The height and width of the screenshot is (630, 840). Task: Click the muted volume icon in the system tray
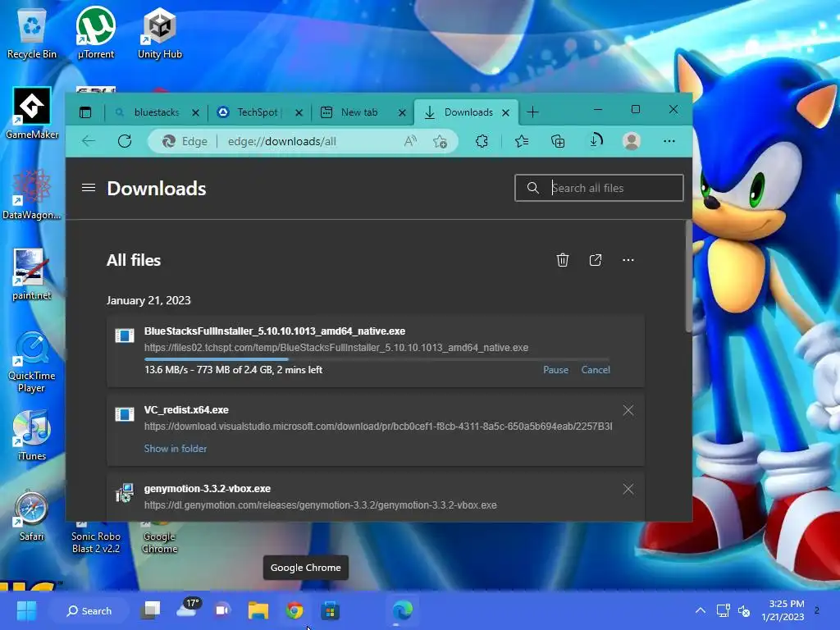(744, 610)
